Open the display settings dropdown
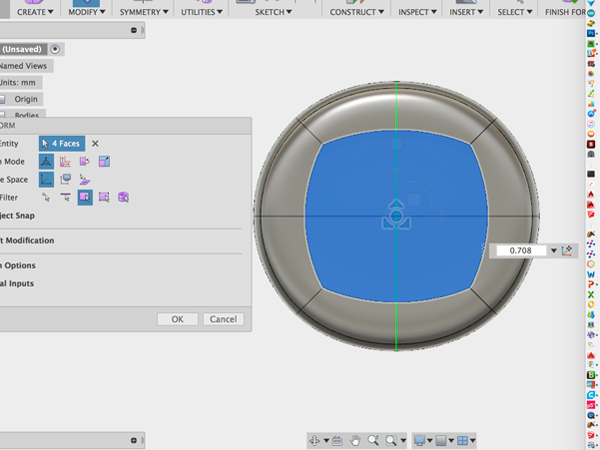Image resolution: width=600 pixels, height=450 pixels. [422, 440]
